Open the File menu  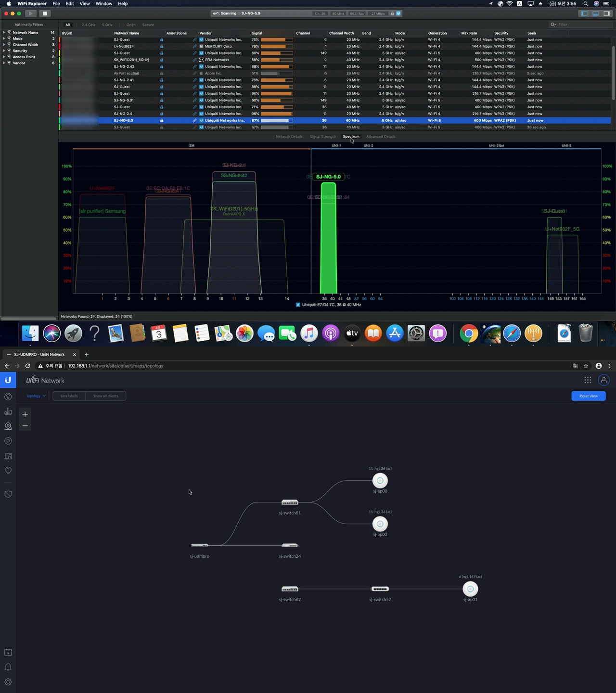[x=56, y=3]
